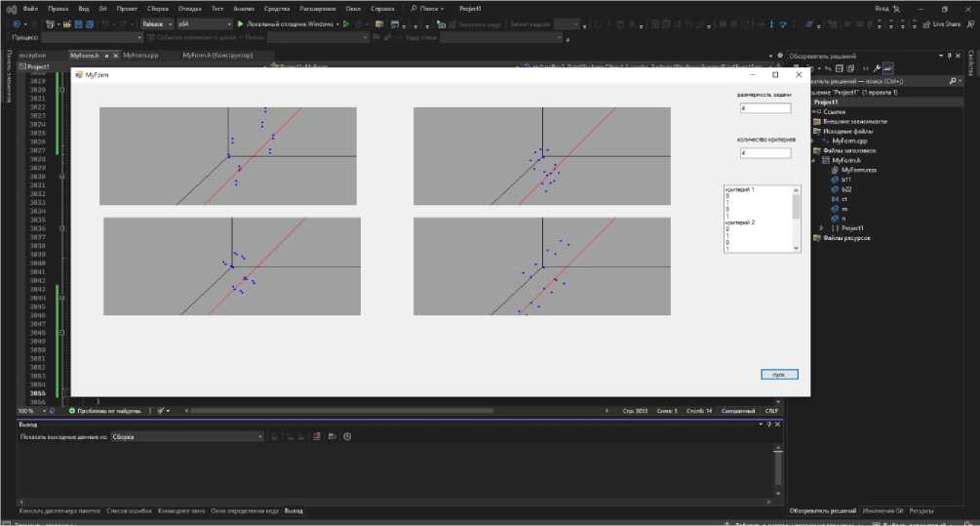The width and height of the screenshot is (980, 526).
Task: Start debugging with the green play arrow
Action: point(240,23)
